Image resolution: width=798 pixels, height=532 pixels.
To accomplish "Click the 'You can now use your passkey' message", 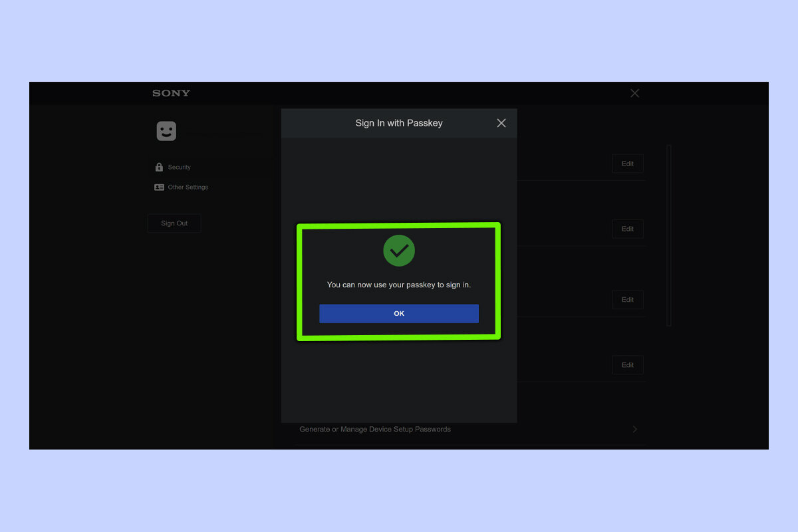I will [399, 285].
